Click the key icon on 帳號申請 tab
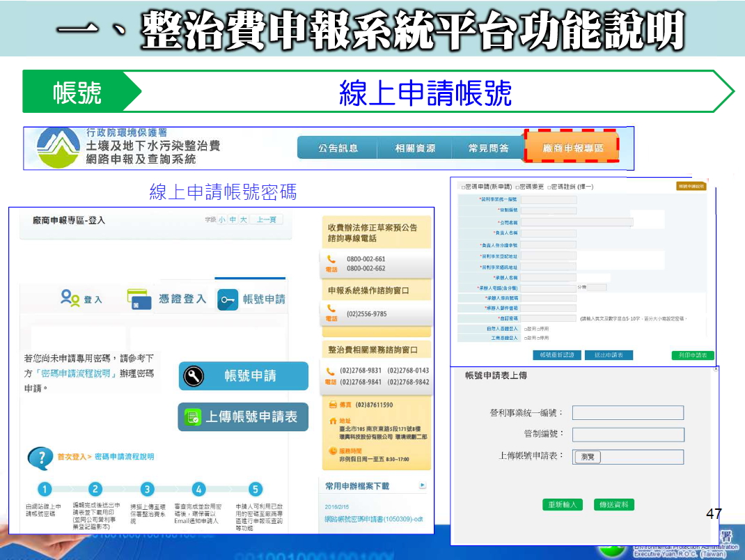 [228, 300]
